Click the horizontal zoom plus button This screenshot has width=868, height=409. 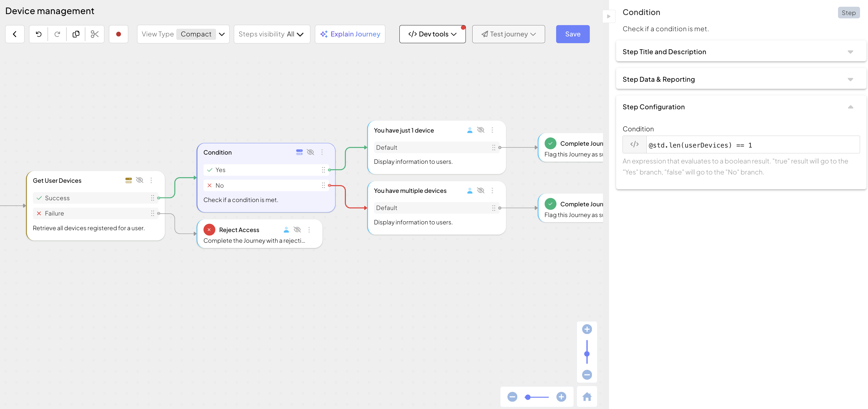tap(561, 397)
